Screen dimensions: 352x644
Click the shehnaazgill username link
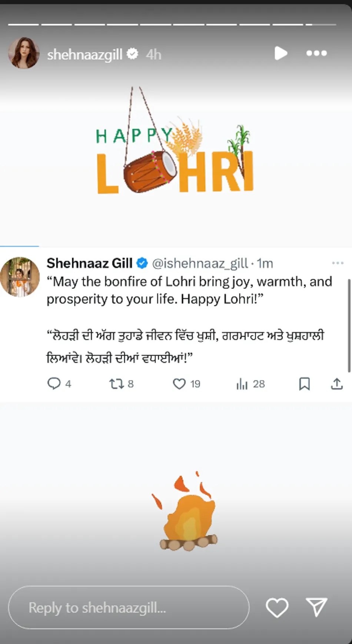[x=85, y=55]
